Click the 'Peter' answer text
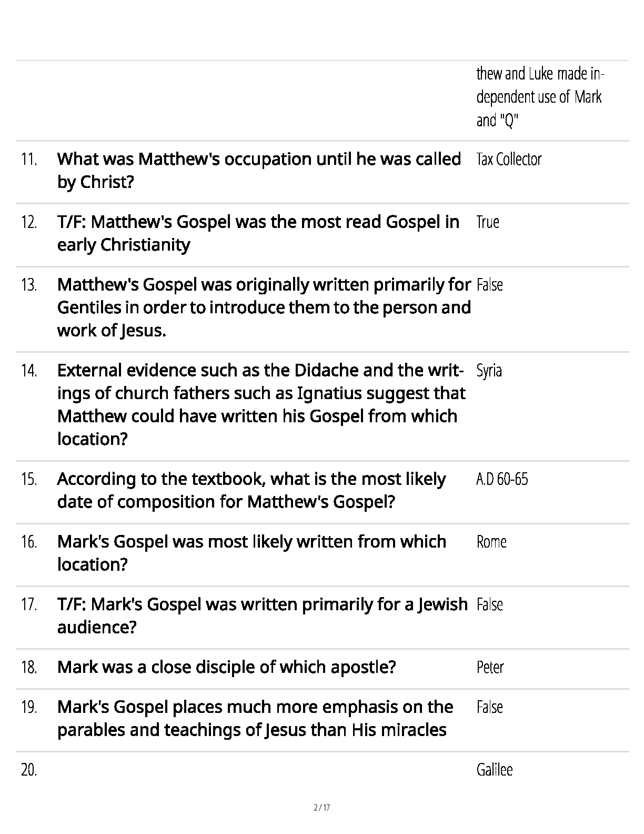Viewport: 644px width, 834px height. (x=490, y=667)
